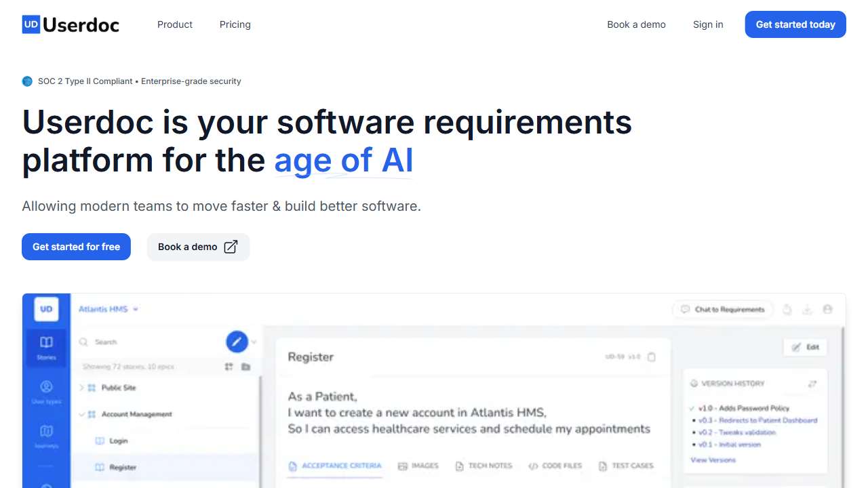Collapse the Account Management epic
868x488 pixels.
tap(81, 414)
